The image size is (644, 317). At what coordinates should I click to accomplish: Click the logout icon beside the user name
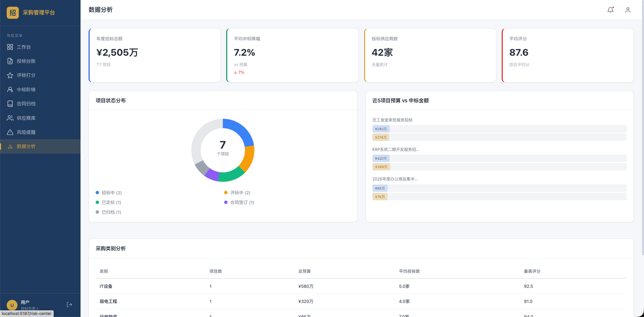tap(69, 304)
